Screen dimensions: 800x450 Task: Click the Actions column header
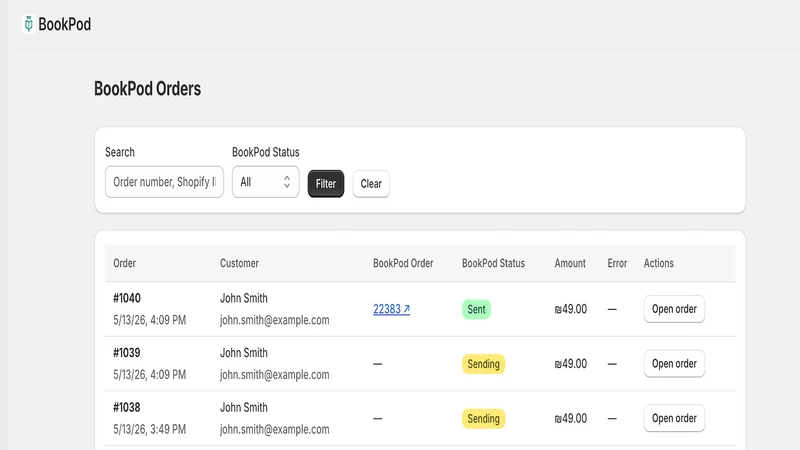click(x=658, y=263)
